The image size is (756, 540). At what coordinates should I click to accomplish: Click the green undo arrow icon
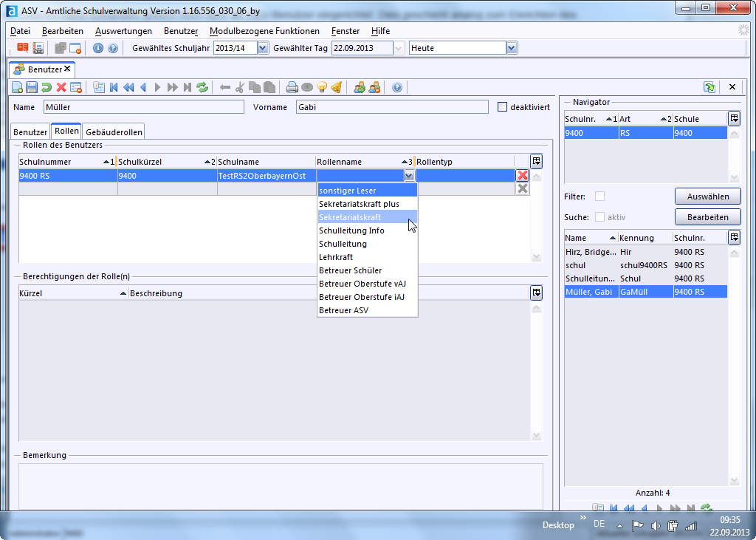(47, 87)
